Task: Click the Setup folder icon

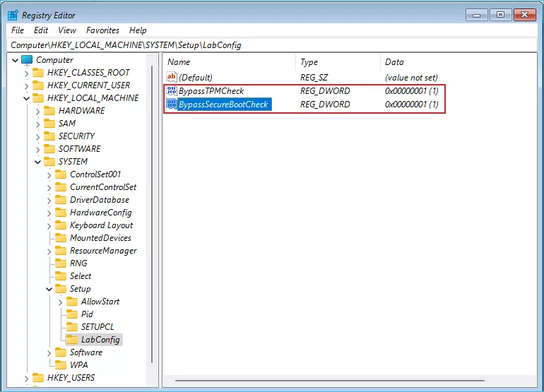Action: click(61, 289)
